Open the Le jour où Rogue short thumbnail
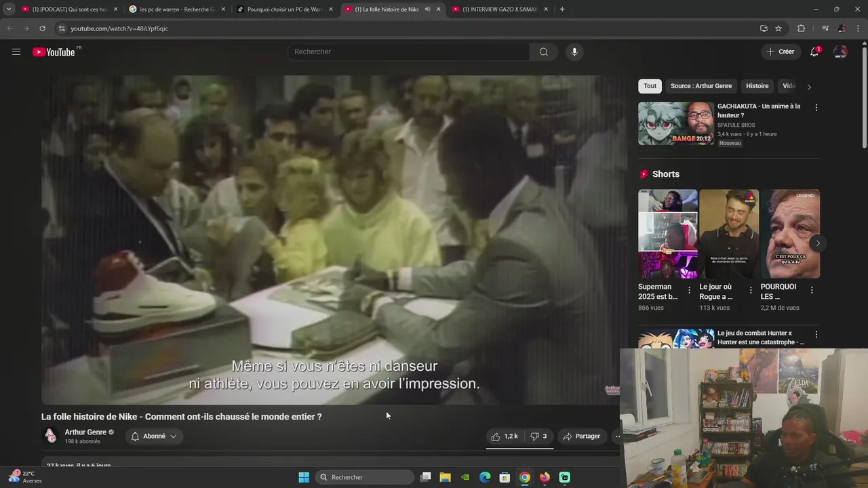This screenshot has height=488, width=868. [729, 234]
